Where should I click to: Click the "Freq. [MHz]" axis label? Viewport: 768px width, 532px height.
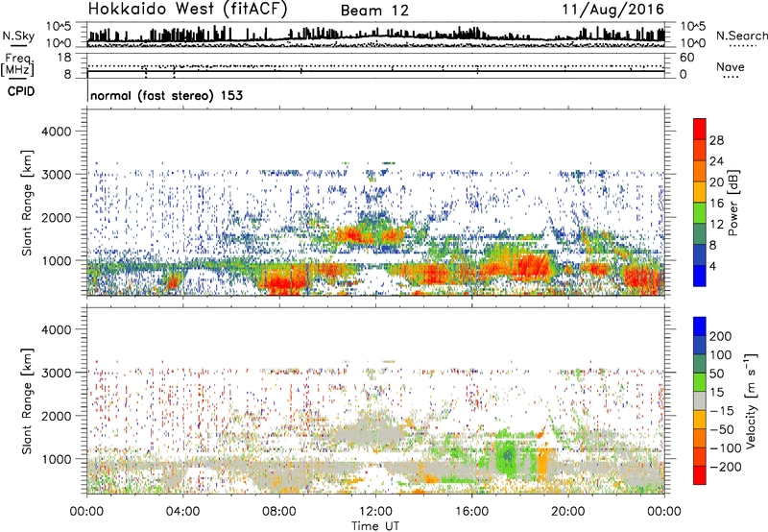(18, 65)
